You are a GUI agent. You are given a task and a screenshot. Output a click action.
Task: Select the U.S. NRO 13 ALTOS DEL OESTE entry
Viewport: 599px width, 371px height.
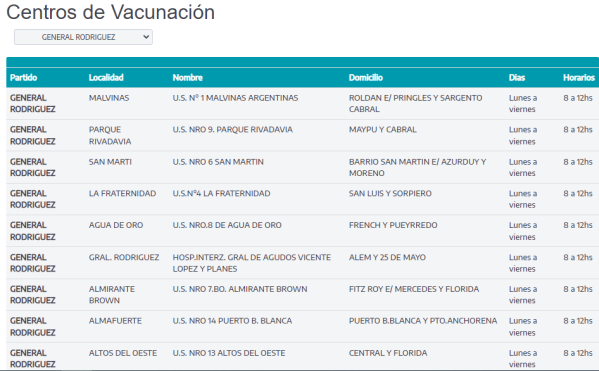229,353
